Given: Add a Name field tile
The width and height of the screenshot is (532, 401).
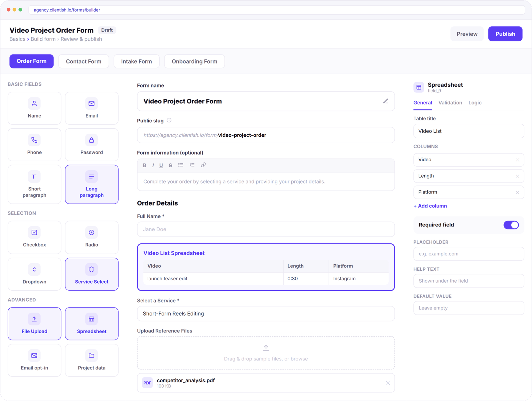Looking at the screenshot, I should (34, 108).
